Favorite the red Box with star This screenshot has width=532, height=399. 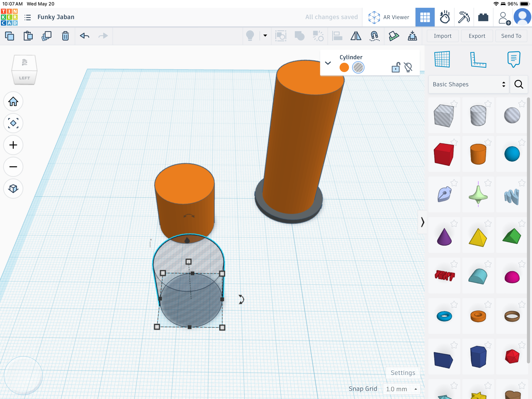(454, 142)
